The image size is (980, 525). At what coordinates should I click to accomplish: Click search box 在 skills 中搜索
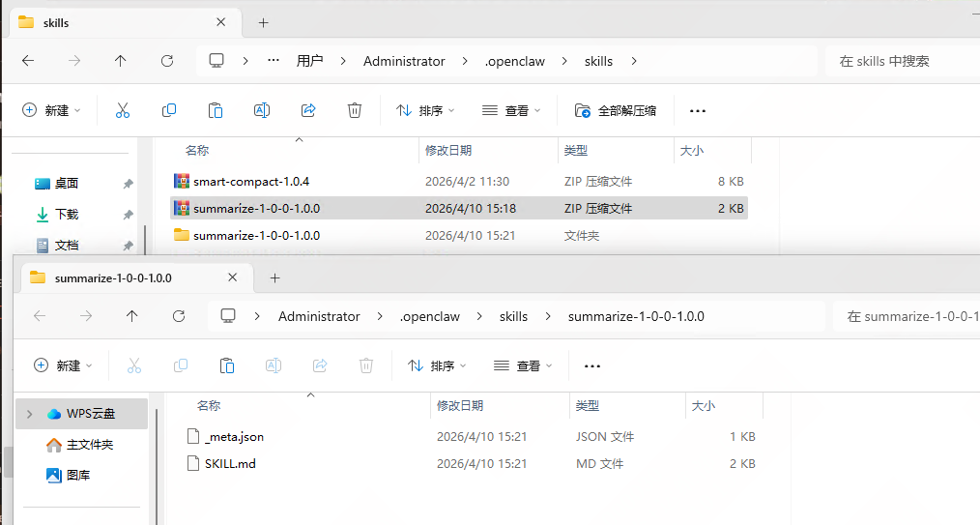point(903,61)
